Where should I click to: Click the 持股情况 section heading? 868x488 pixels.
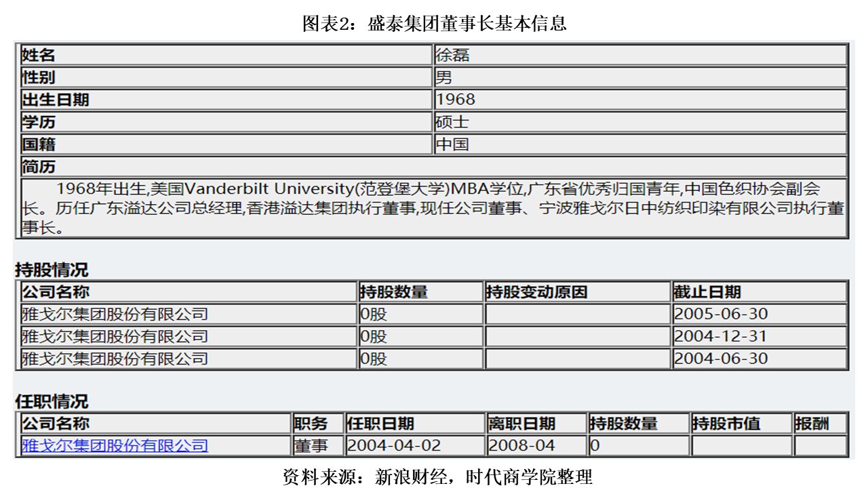coord(52,270)
